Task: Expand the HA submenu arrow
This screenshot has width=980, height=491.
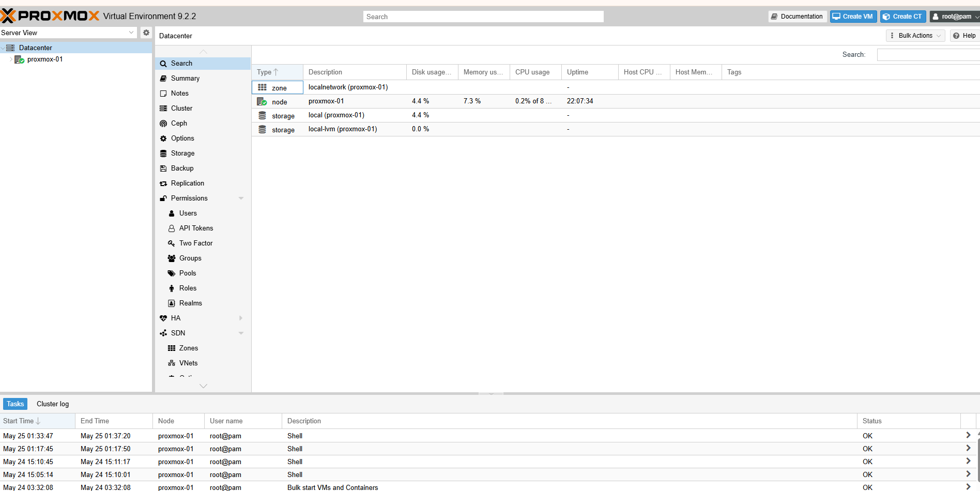Action: tap(241, 318)
